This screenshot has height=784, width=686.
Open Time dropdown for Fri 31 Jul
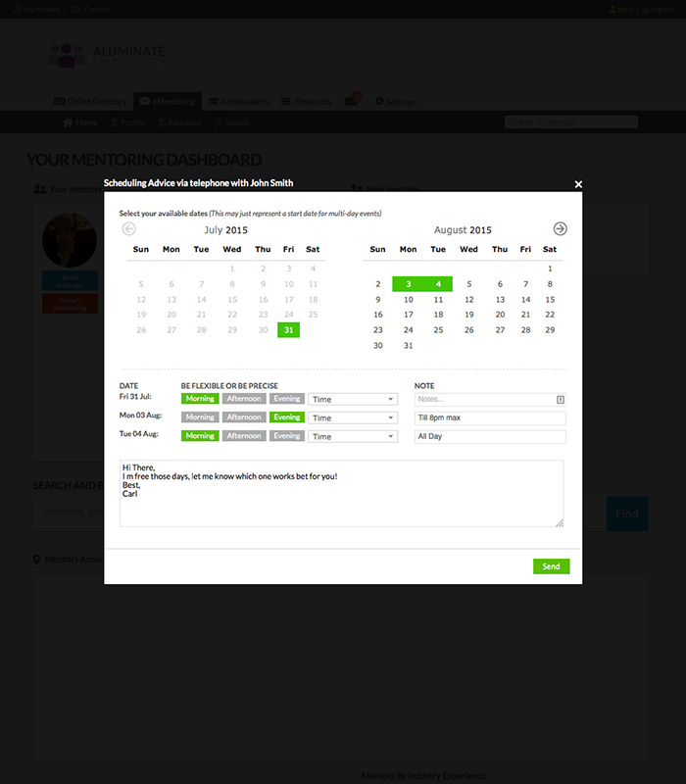(353, 399)
